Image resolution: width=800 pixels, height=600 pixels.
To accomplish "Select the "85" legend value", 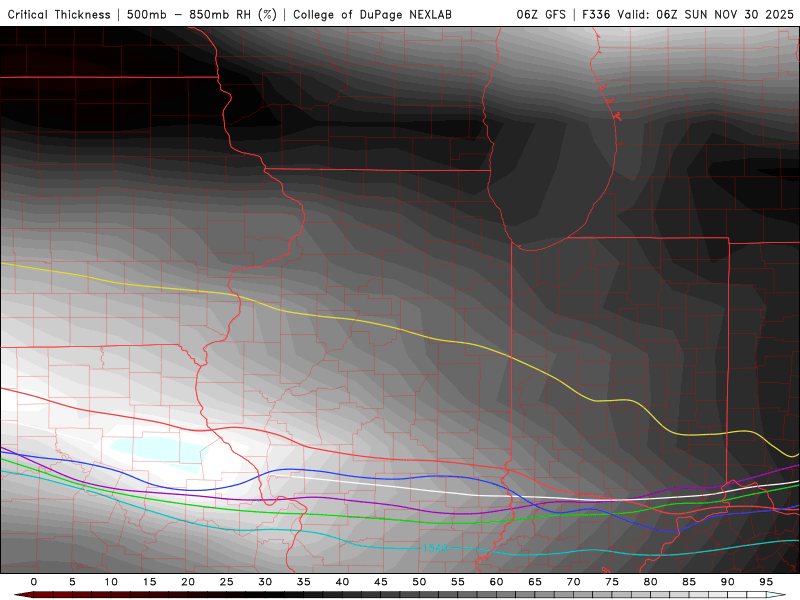I will [x=689, y=582].
